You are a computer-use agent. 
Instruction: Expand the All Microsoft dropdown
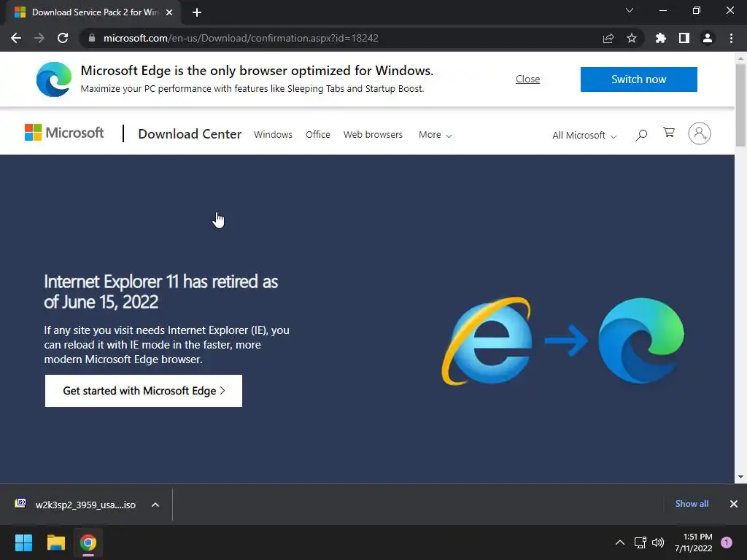coord(584,135)
